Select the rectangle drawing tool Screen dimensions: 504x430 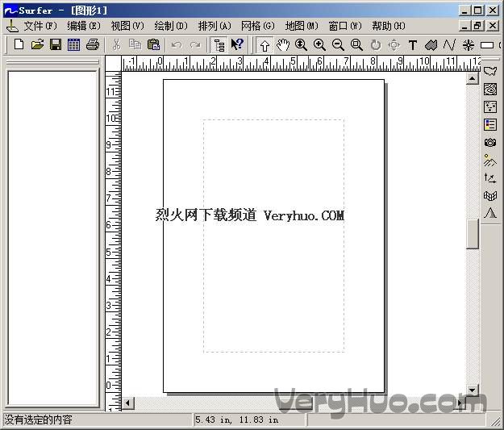486,45
